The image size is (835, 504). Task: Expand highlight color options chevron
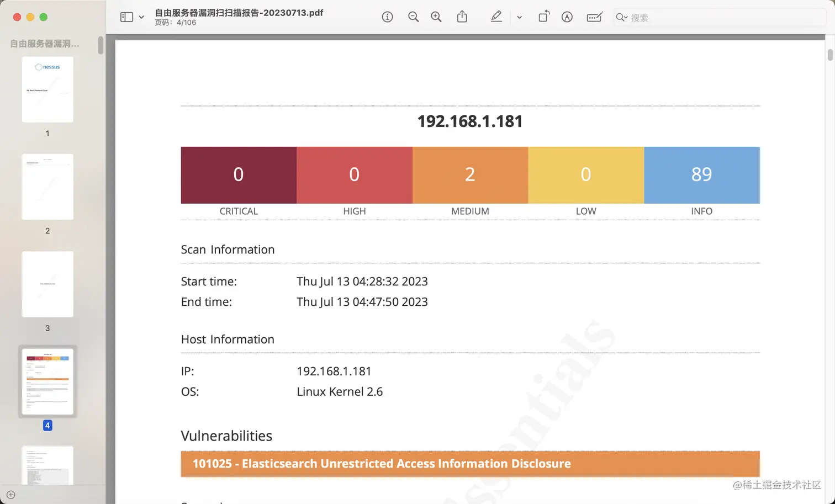(x=519, y=17)
